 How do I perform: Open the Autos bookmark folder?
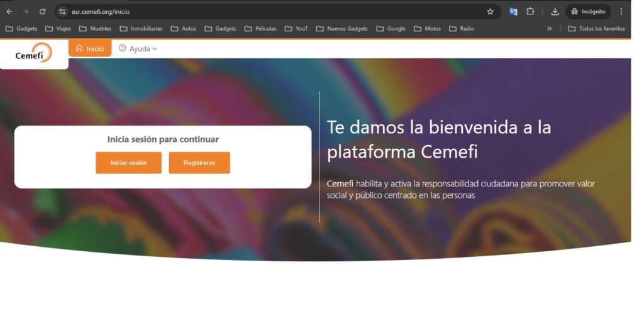pyautogui.click(x=184, y=29)
